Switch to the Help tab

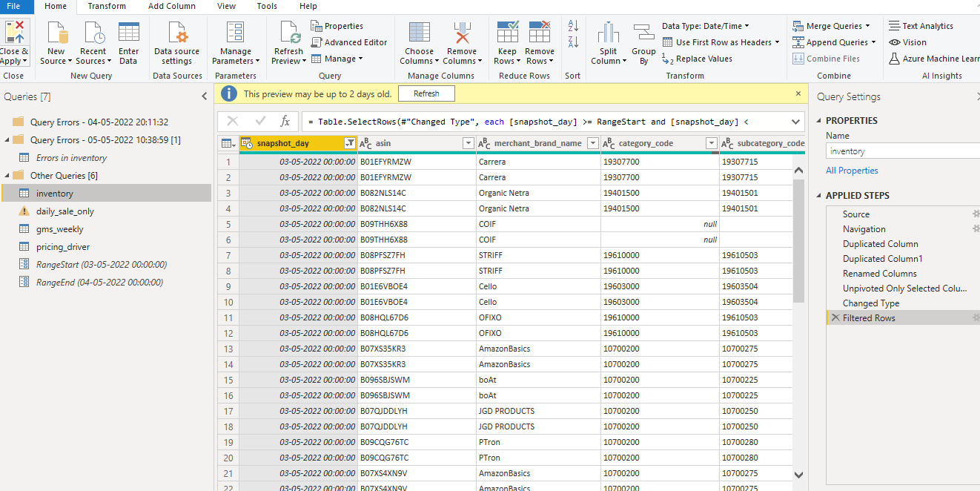[x=308, y=6]
